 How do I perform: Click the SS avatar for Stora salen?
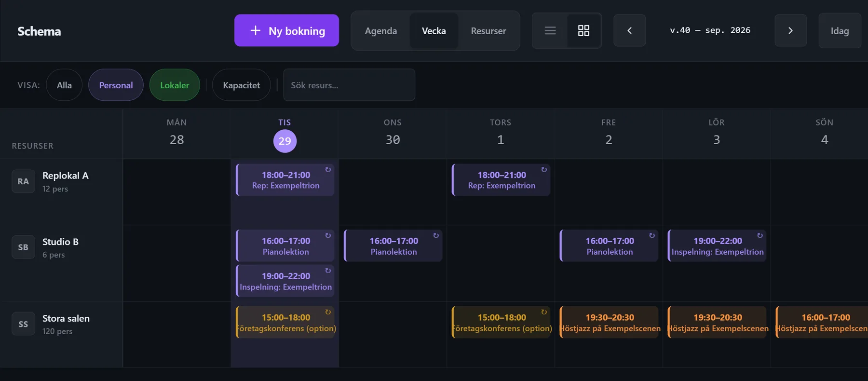[23, 324]
